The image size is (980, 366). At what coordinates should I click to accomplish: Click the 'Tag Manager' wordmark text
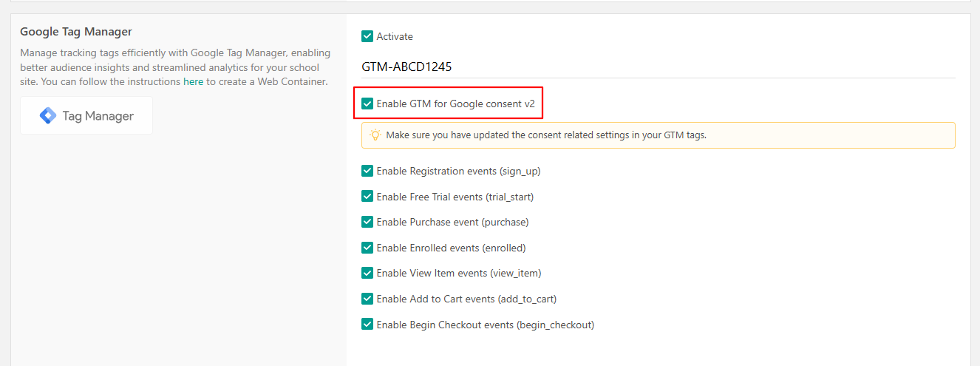tap(98, 116)
